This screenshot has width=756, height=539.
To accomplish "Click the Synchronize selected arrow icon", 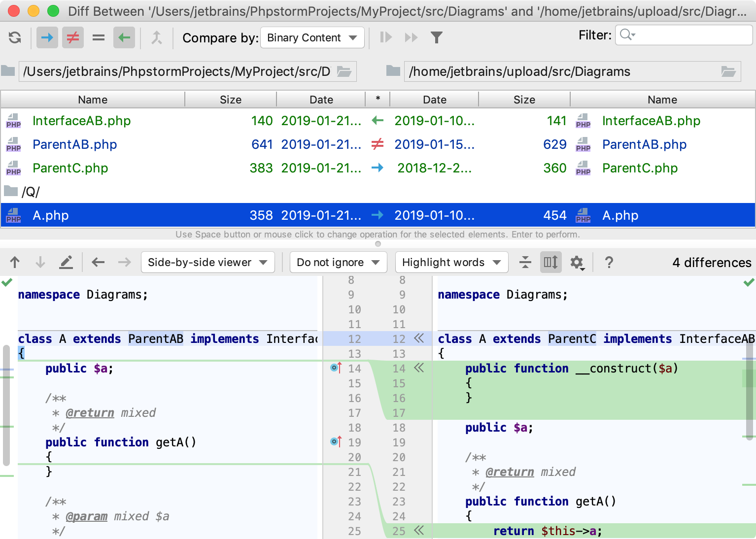I will point(156,37).
